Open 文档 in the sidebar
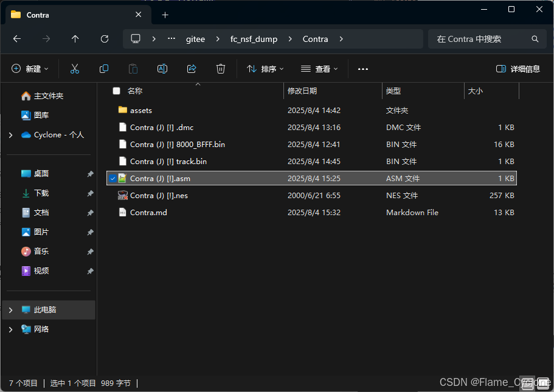Image resolution: width=554 pixels, height=392 pixels. click(x=35, y=213)
